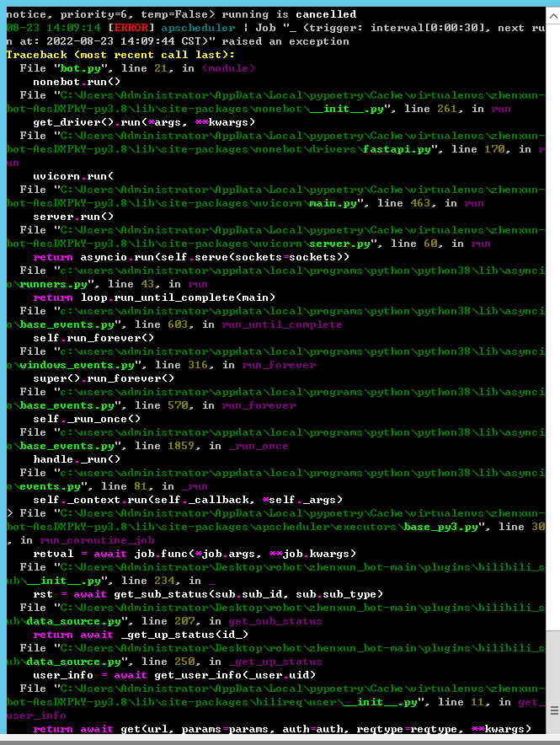The width and height of the screenshot is (560, 745).
Task: Click the runners.py file name
Action: 53,284
